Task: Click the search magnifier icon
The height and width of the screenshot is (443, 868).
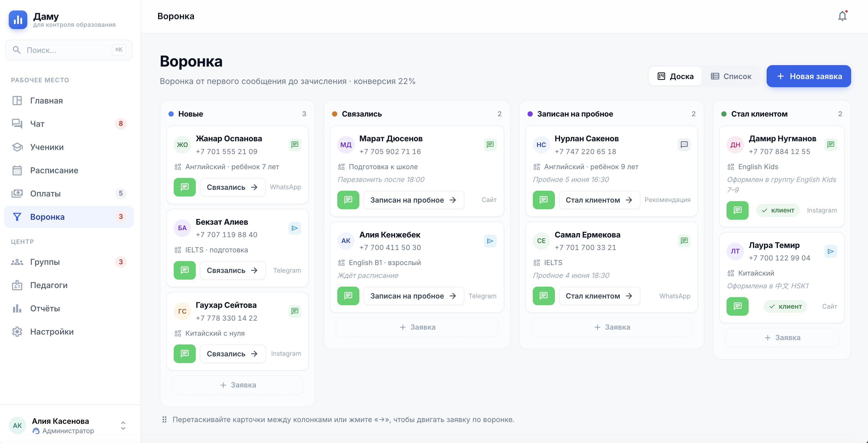Action: (17, 50)
